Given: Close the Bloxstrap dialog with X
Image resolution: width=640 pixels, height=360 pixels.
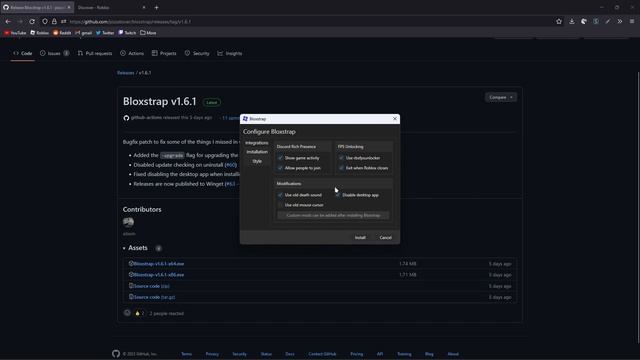Looking at the screenshot, I should (x=395, y=118).
